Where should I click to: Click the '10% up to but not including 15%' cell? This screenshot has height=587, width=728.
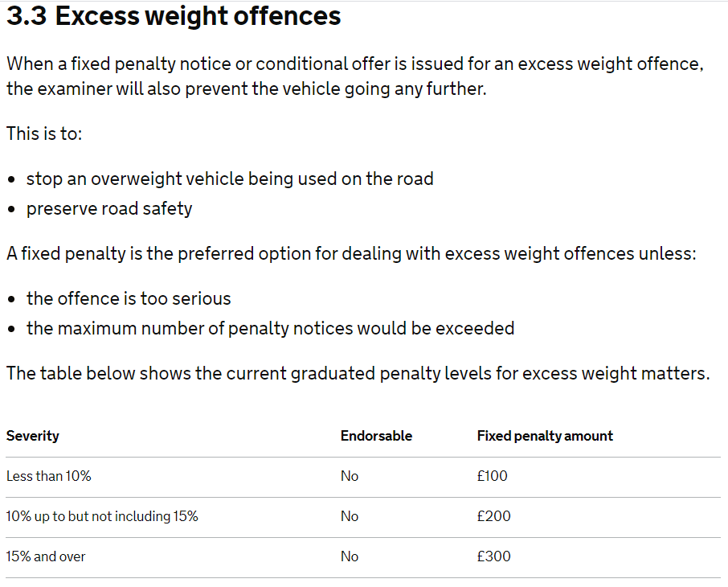tap(102, 516)
